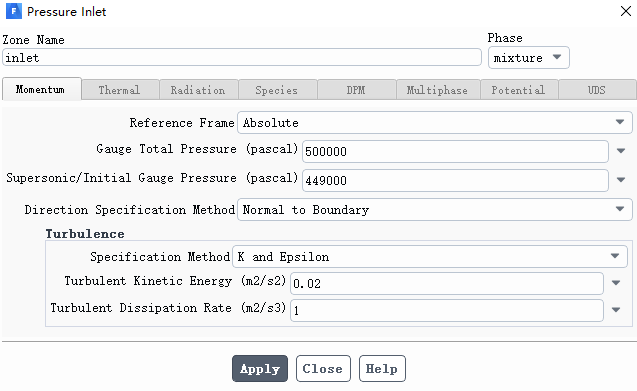Click the Close button at bottom
The width and height of the screenshot is (637, 391).
323,369
